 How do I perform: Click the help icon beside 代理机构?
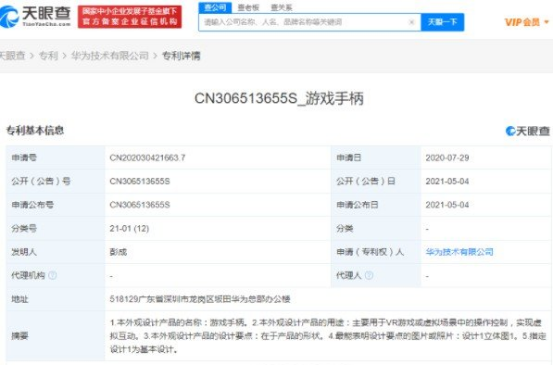point(52,275)
